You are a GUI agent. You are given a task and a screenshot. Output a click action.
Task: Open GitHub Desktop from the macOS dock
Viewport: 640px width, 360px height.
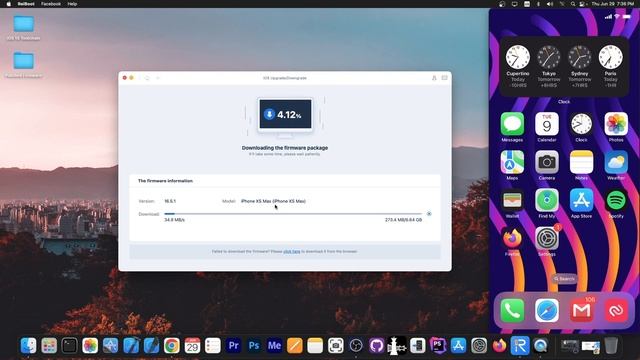pos(376,346)
